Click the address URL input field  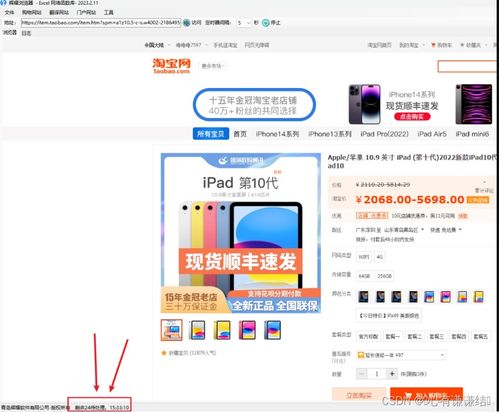coord(101,23)
